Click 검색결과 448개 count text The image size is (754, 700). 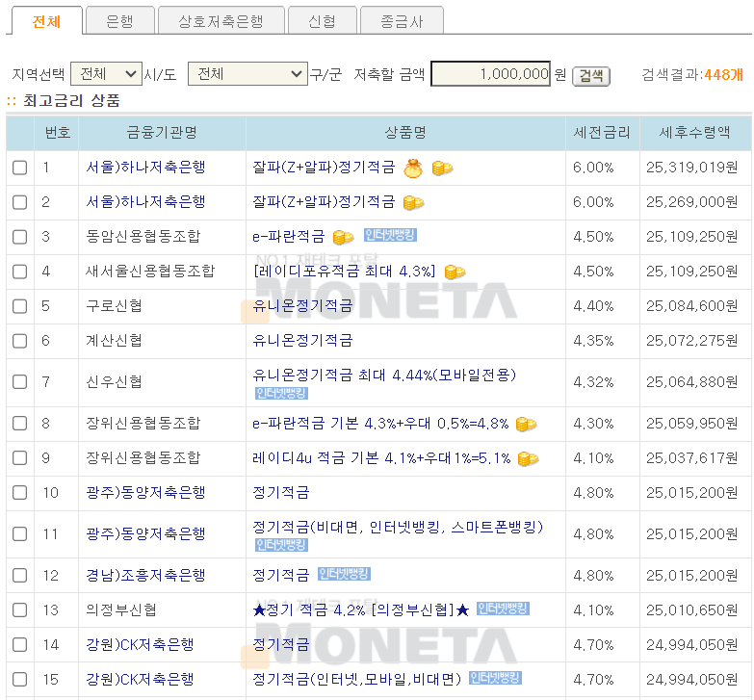[x=692, y=74]
